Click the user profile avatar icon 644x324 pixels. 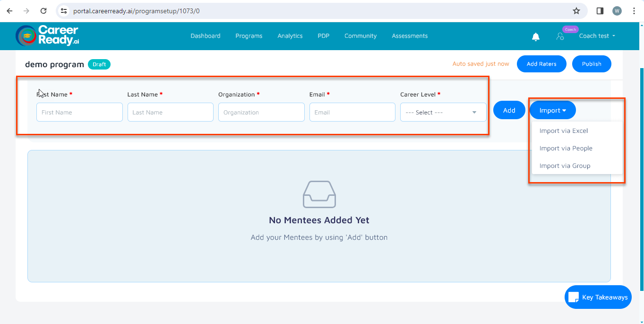[x=560, y=36]
